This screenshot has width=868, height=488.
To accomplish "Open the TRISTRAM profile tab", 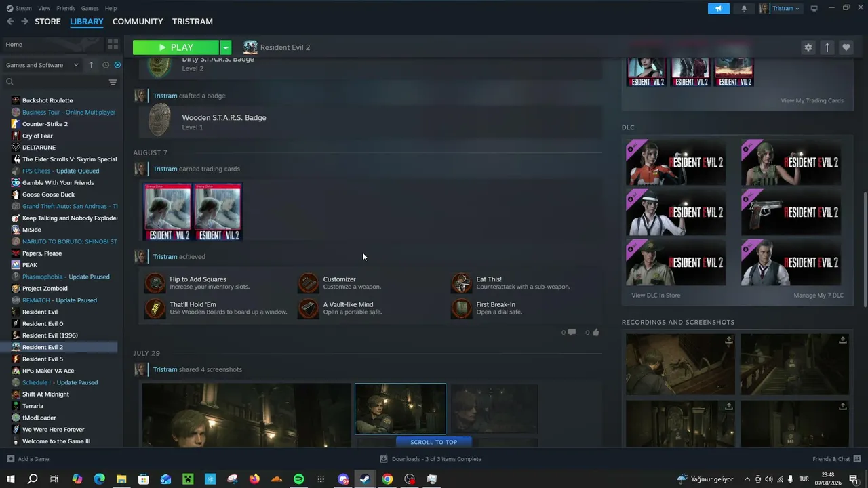I will point(193,22).
